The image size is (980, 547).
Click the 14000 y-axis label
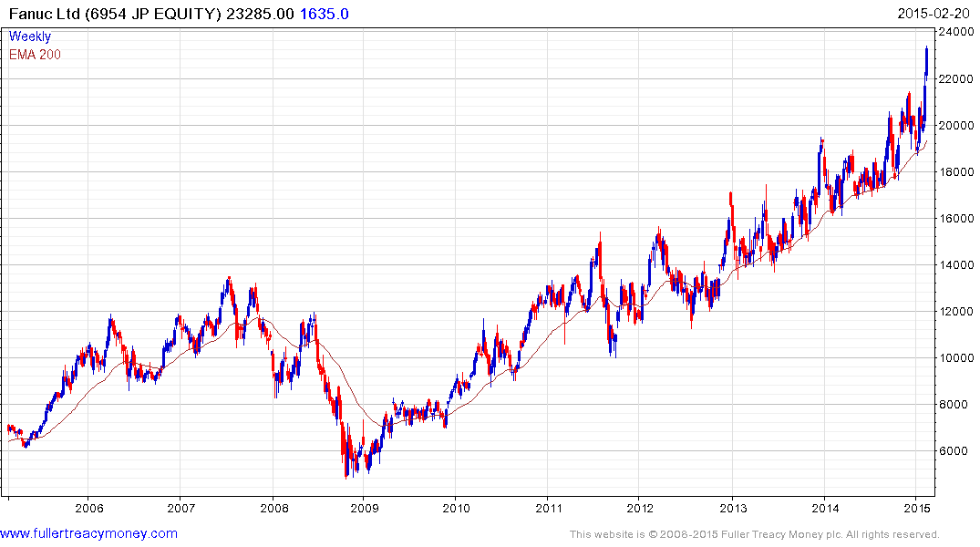[x=956, y=265]
